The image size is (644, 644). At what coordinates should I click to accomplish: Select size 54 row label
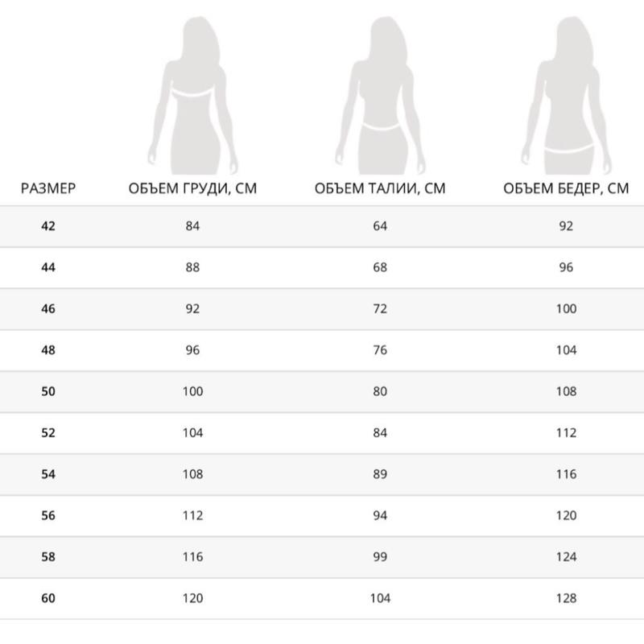click(x=48, y=474)
